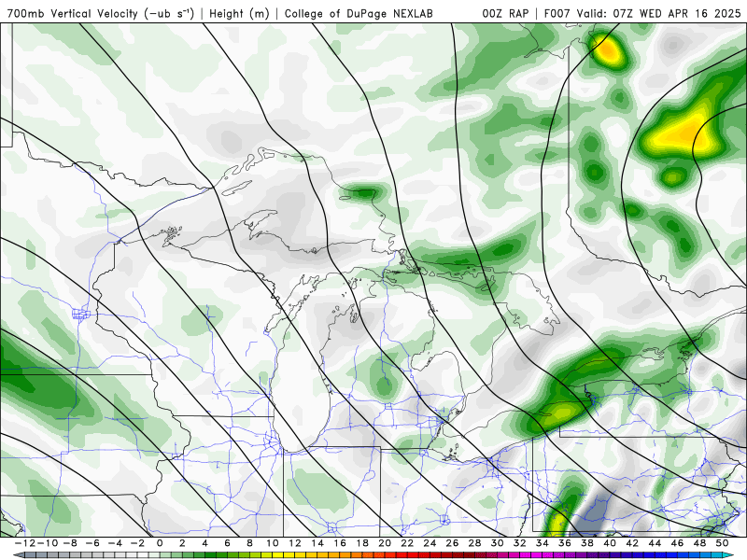The height and width of the screenshot is (560, 747).
Task: Click the "48" colorbar label
Action: (699, 543)
